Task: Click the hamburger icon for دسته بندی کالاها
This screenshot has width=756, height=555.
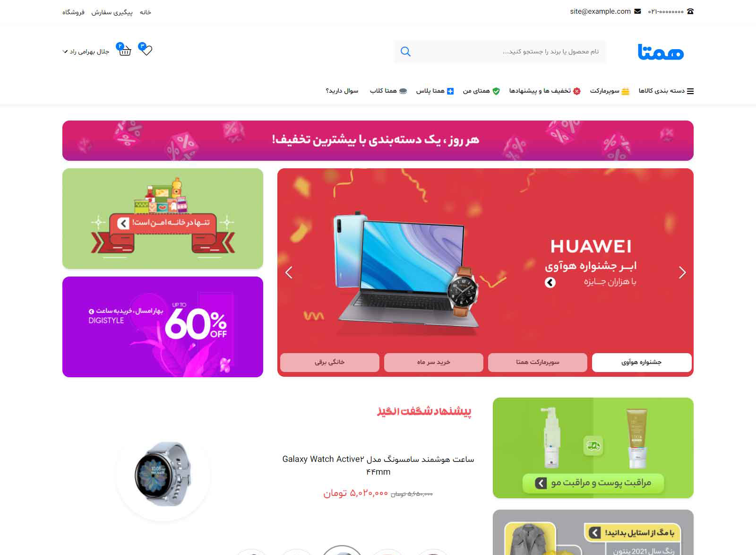Action: (x=690, y=91)
